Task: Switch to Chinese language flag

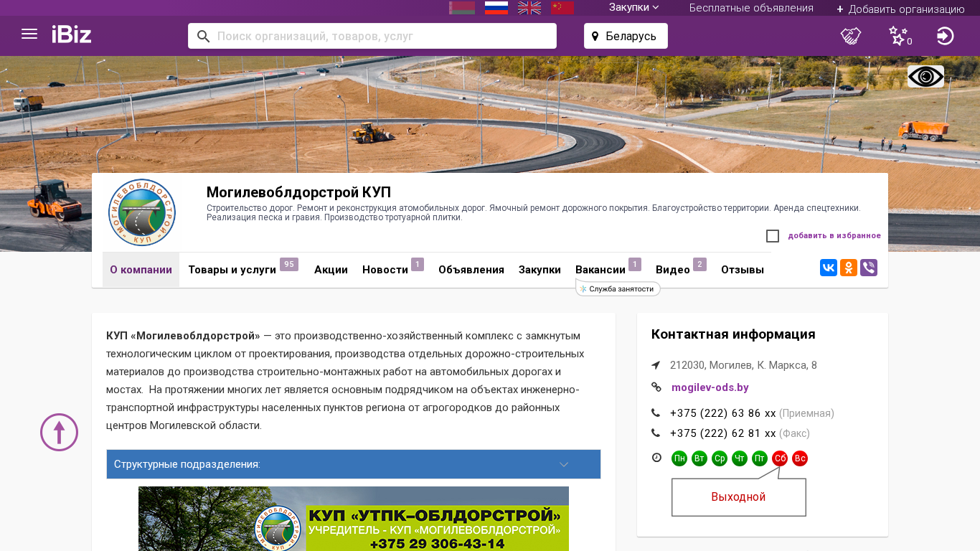Action: click(x=562, y=8)
